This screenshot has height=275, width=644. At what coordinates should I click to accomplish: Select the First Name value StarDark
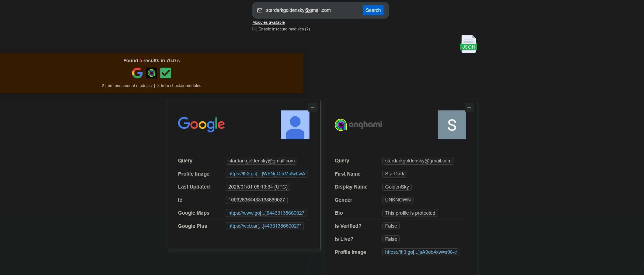395,174
